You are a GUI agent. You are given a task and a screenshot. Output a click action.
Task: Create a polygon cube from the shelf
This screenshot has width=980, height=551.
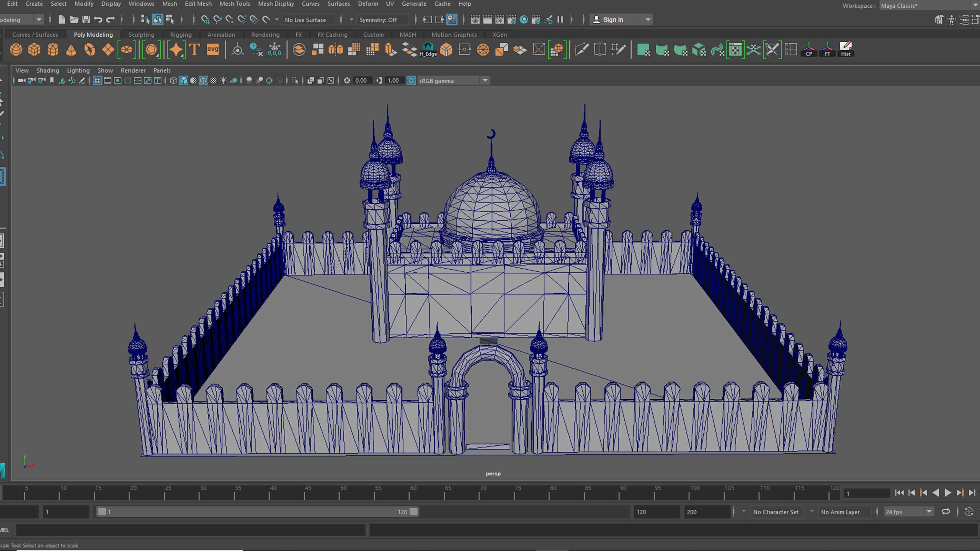coord(34,50)
